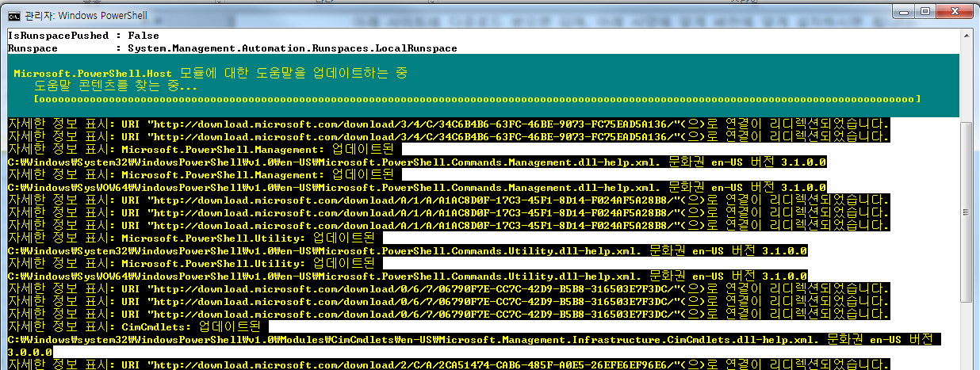Click the scrollbar up arrow
Screen dimensions: 980x370
point(967,35)
